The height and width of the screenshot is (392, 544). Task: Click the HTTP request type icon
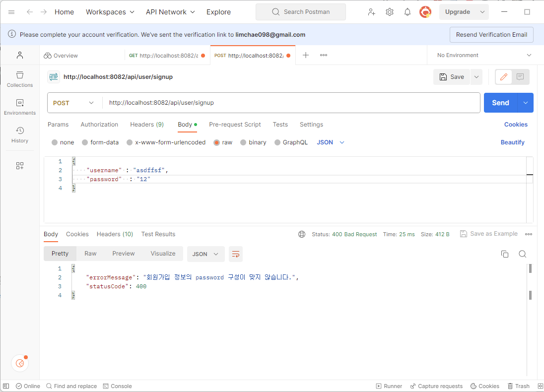tap(54, 77)
